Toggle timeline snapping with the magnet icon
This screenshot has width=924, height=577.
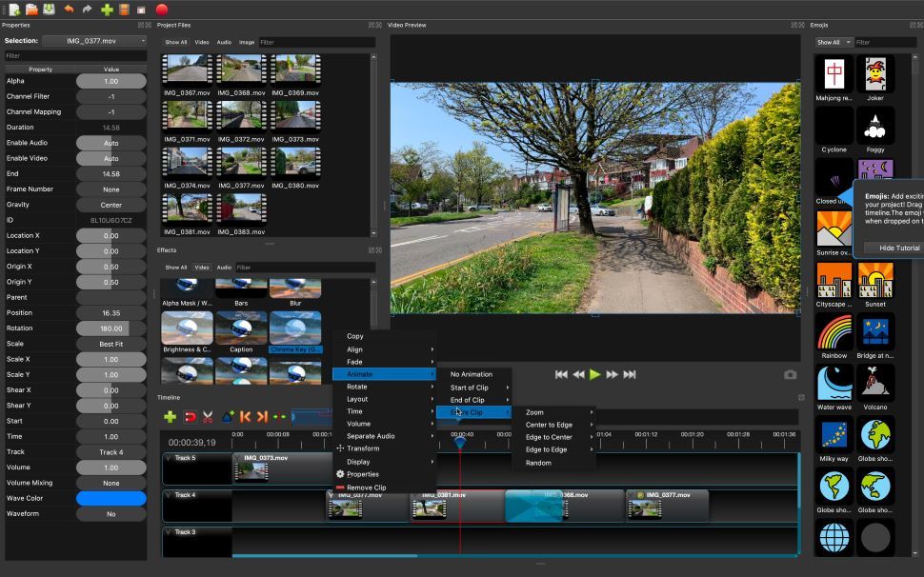pyautogui.click(x=189, y=416)
